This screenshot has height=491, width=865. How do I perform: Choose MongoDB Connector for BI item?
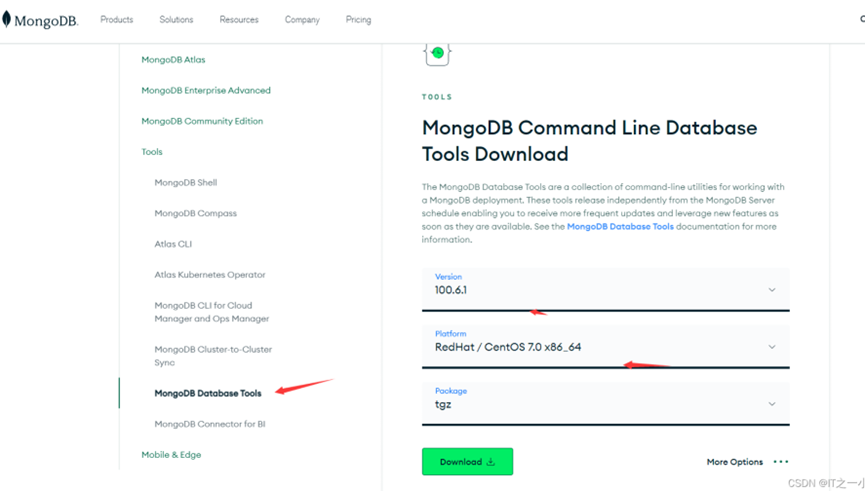(210, 424)
